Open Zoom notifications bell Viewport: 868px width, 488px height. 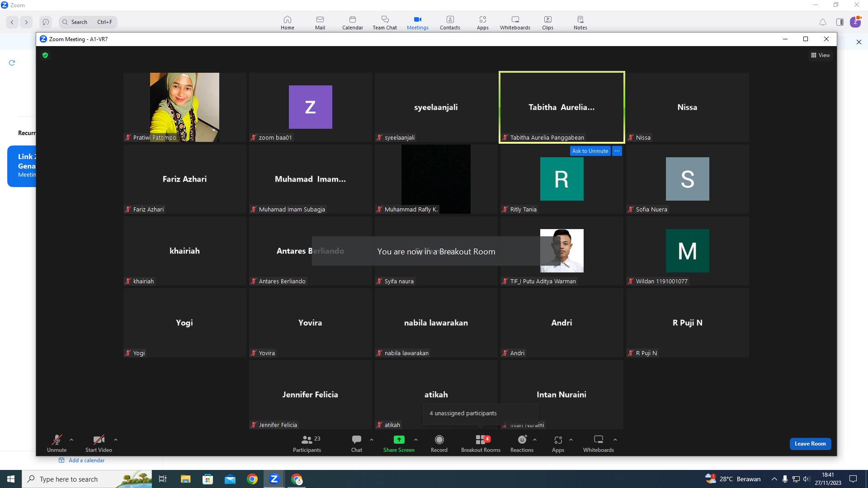click(x=823, y=22)
